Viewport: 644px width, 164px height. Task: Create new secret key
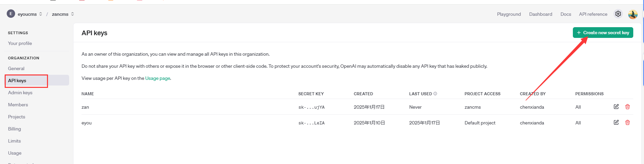click(x=603, y=33)
